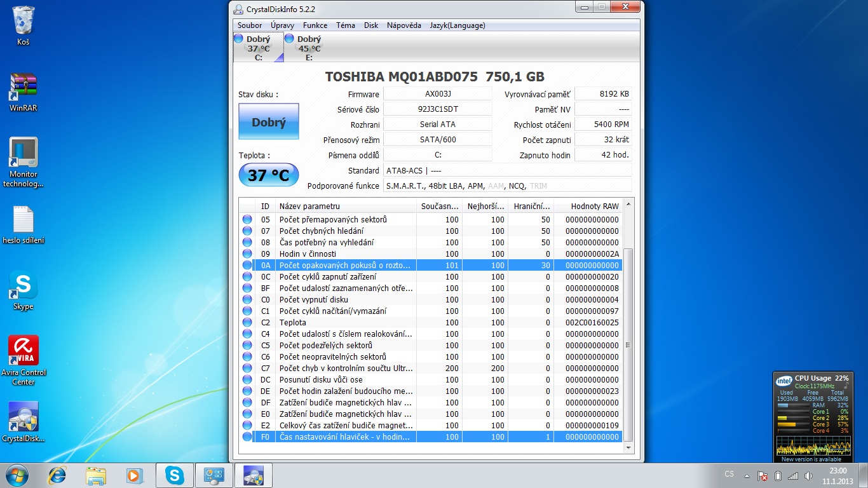
Task: Click status icon for row BF
Action: click(247, 288)
